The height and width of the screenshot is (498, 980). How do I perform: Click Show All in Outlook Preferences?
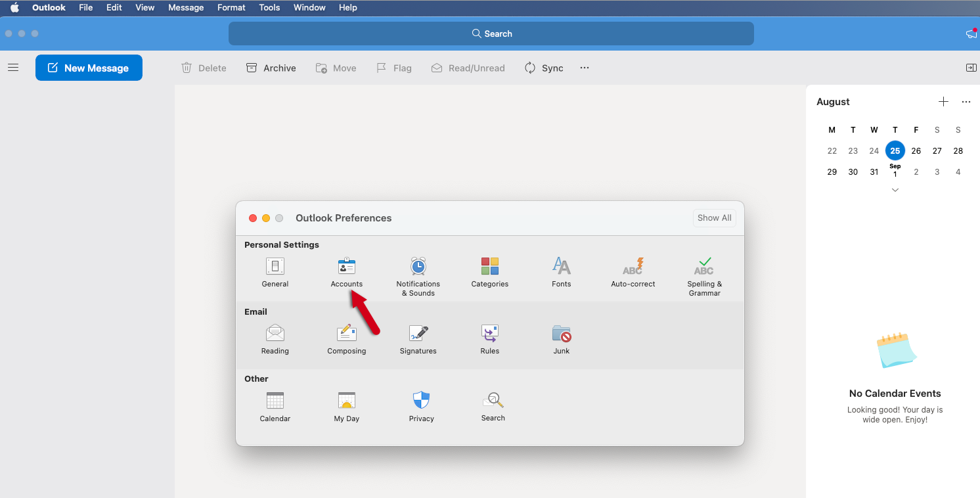715,218
